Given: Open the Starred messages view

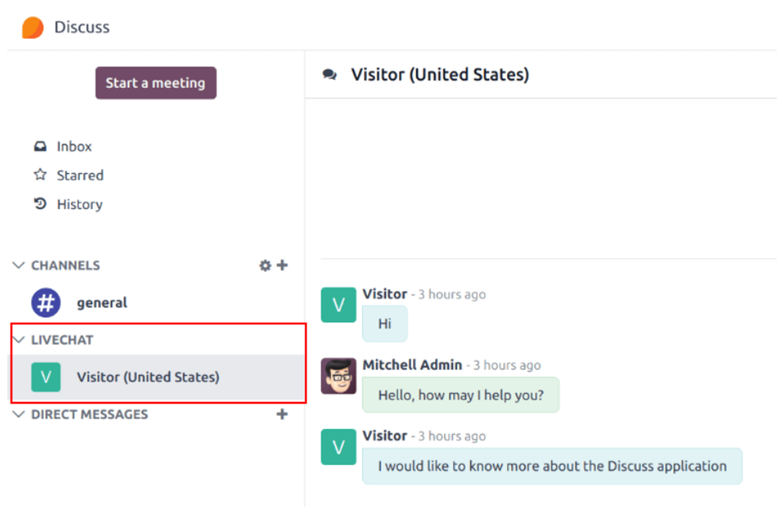Looking at the screenshot, I should point(80,175).
